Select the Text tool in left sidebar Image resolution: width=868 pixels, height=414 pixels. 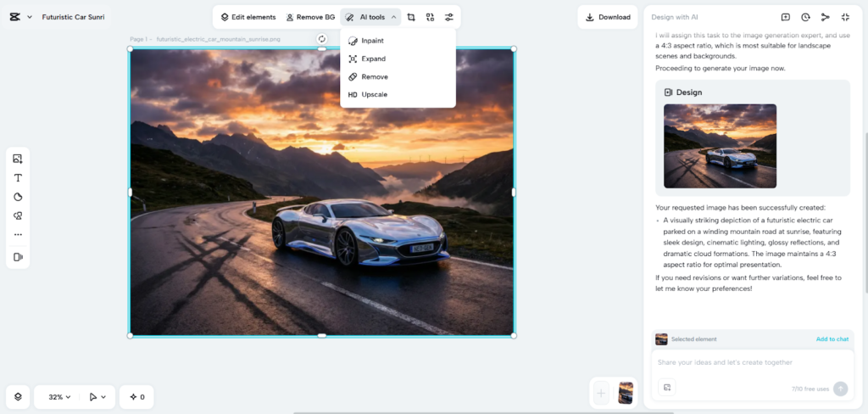[x=18, y=178]
